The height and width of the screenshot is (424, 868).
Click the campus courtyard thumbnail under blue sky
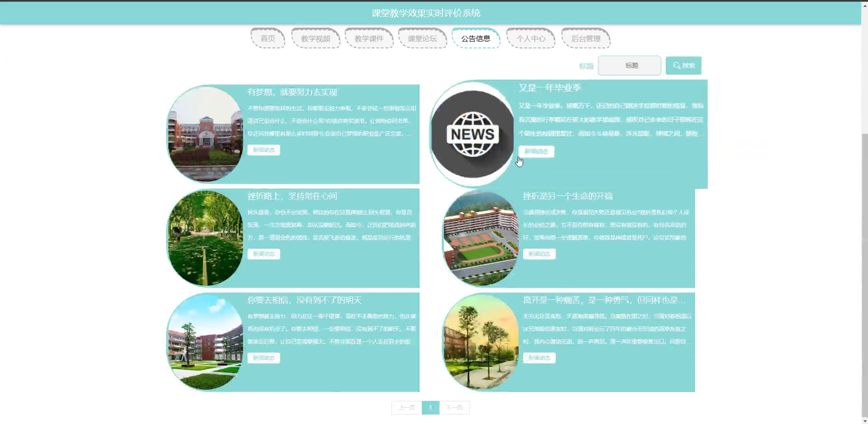pyautogui.click(x=205, y=342)
